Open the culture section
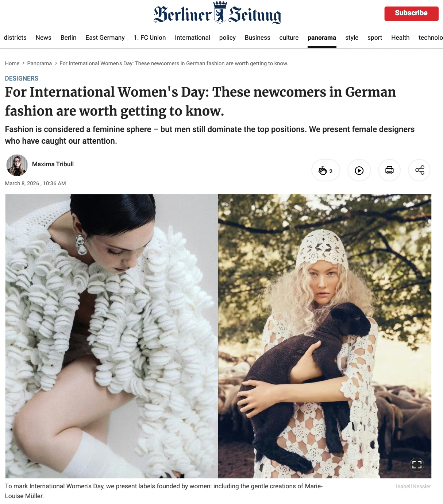The height and width of the screenshot is (504, 443). pyautogui.click(x=289, y=38)
